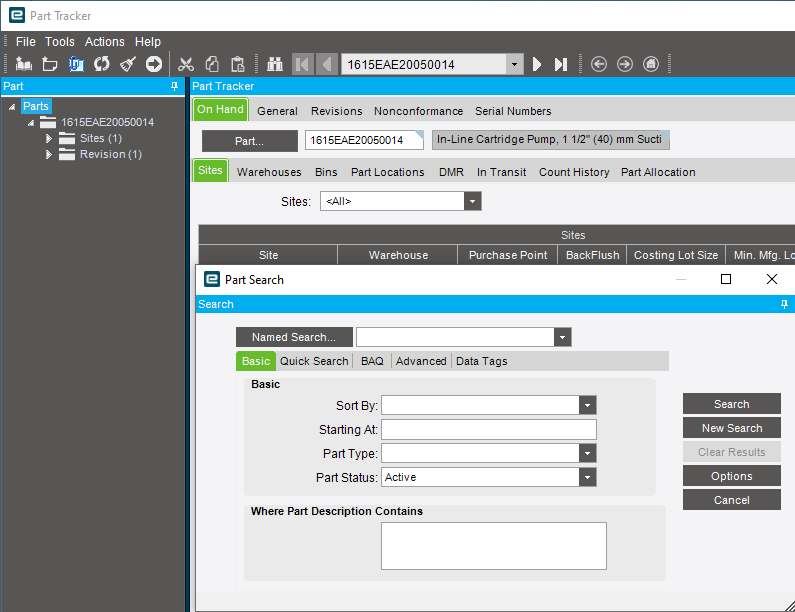The height and width of the screenshot is (612, 795).
Task: Pin the Search panel in Part Search
Action: coord(784,304)
